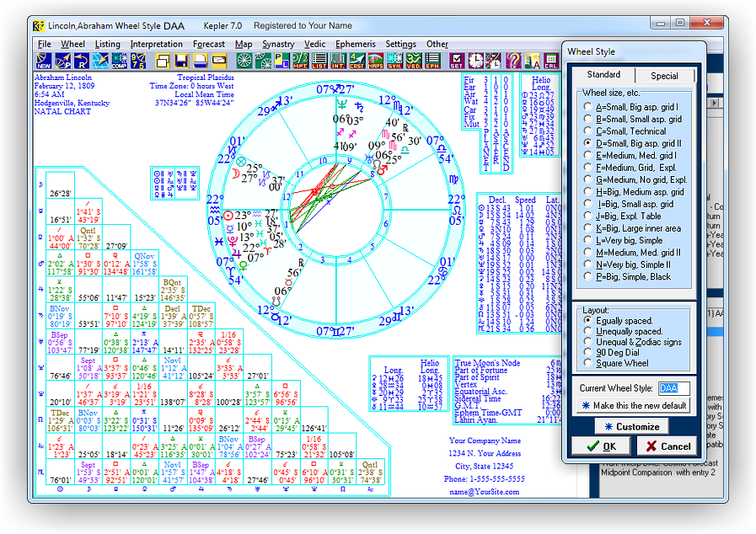Choose the Unequally spaced layout option
756x534 pixels.
pos(624,331)
